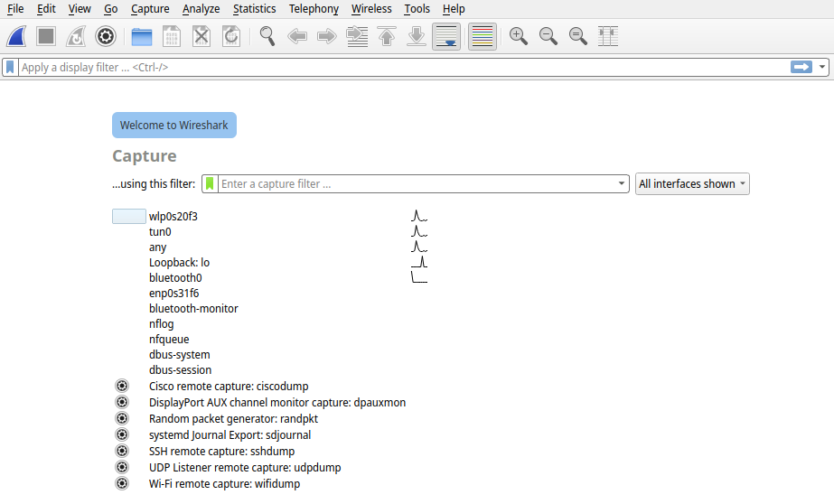
Task: Click in the capture filter field
Action: [x=417, y=184]
